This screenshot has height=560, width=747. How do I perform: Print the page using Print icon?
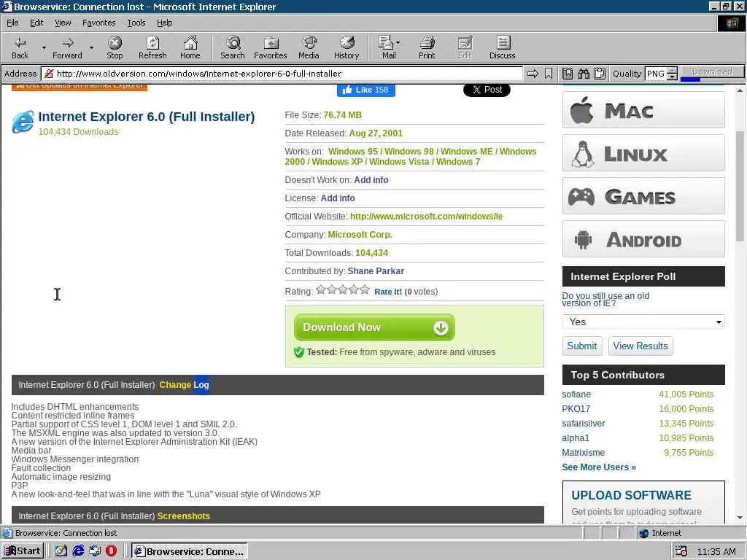[427, 47]
